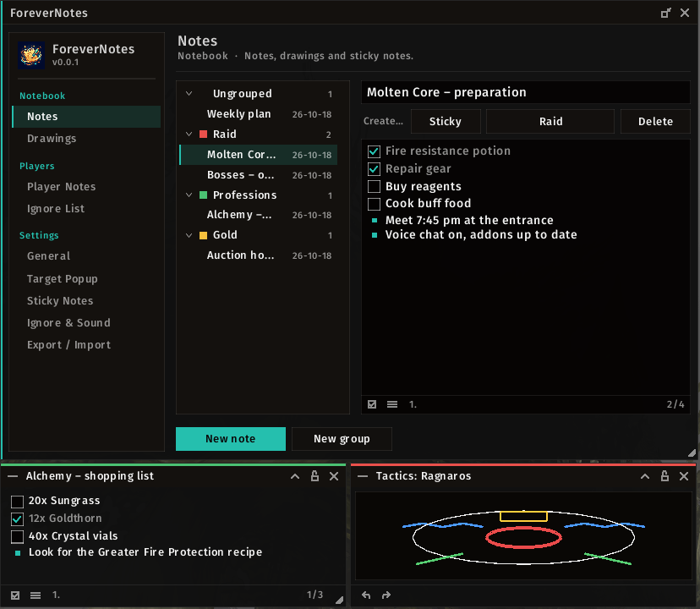Open the Export / Import settings
Image resolution: width=700 pixels, height=609 pixels.
tap(86, 345)
